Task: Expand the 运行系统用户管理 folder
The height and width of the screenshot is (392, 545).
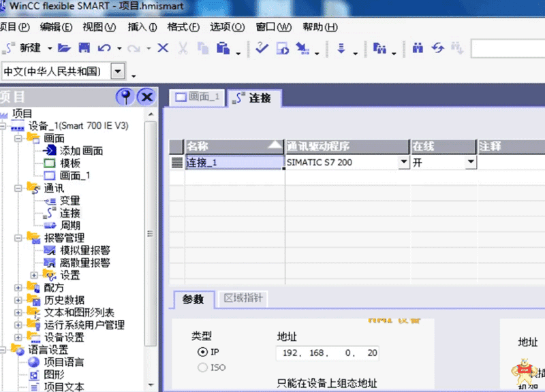Action: pyautogui.click(x=18, y=325)
